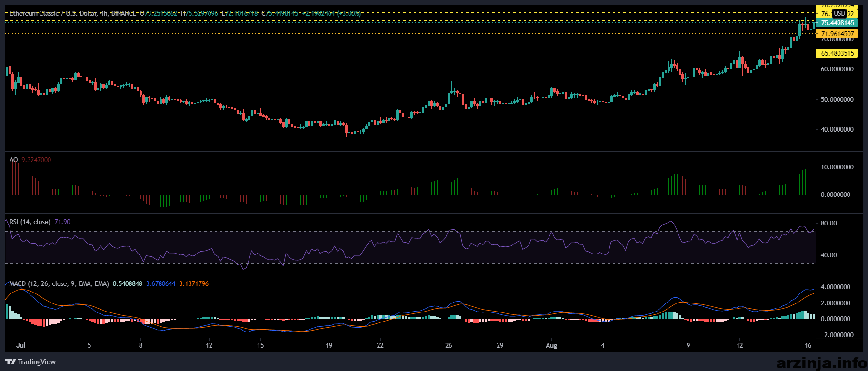
Task: Click the current price label 75.4498145
Action: point(838,23)
